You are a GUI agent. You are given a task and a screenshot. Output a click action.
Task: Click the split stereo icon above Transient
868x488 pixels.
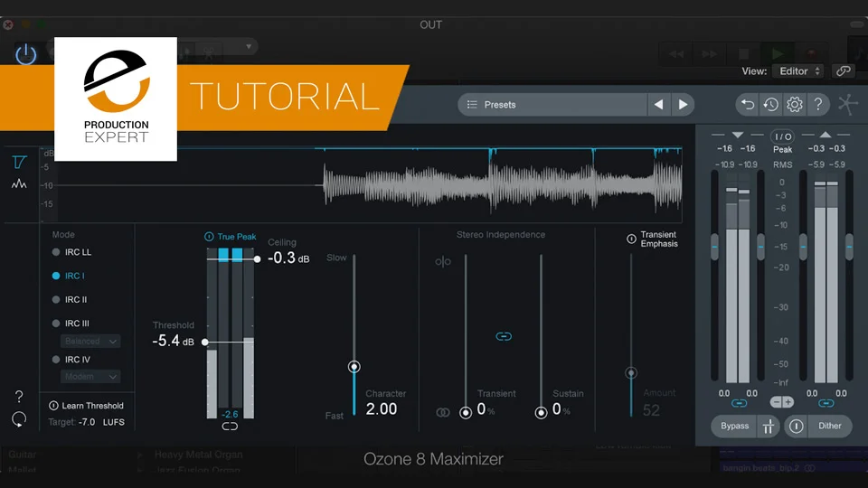point(443,262)
